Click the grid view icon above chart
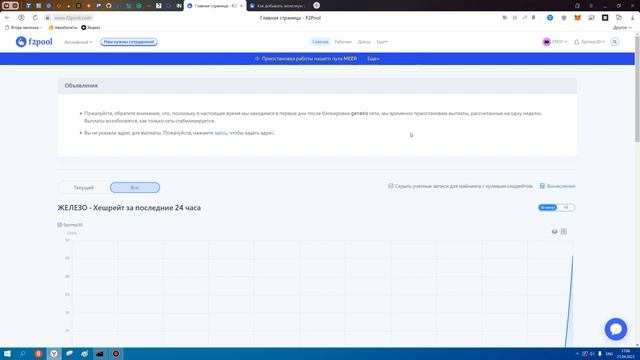 564,231
